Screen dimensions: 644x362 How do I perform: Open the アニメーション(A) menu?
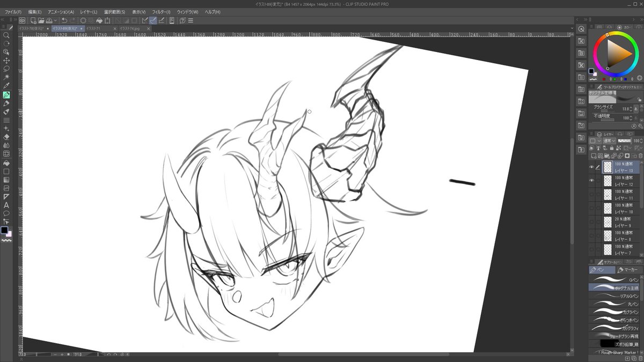click(61, 12)
